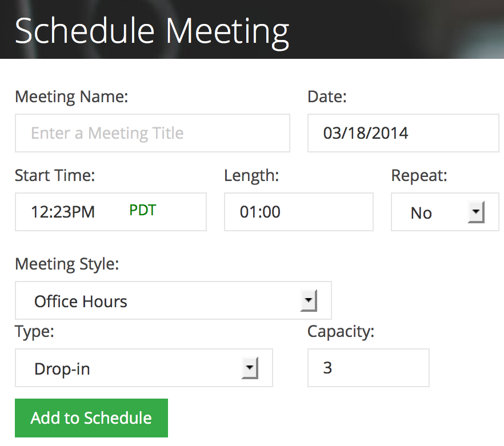Click the Length label

tap(251, 176)
